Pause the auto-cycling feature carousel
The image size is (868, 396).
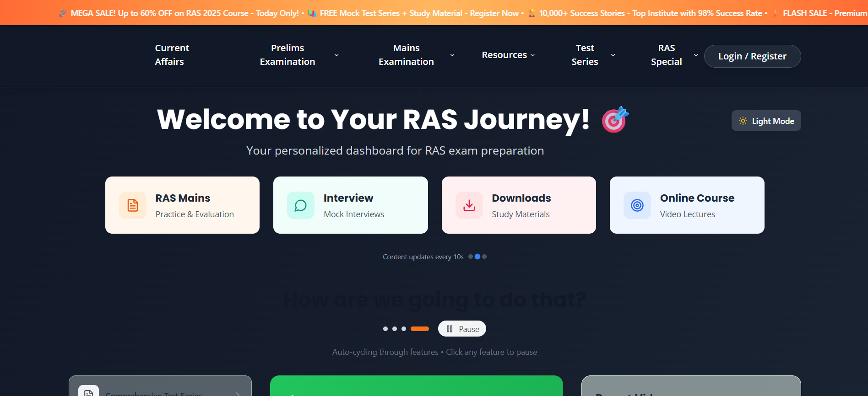coord(462,329)
